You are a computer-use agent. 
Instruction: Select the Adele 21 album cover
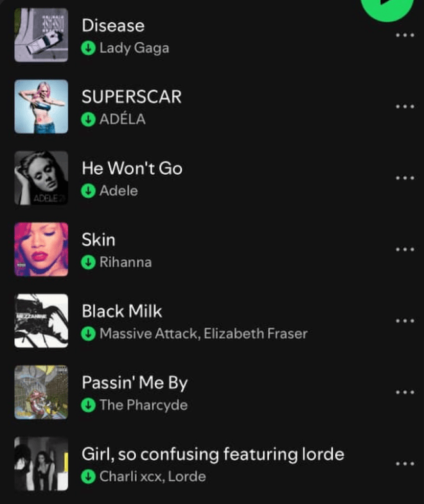[41, 177]
